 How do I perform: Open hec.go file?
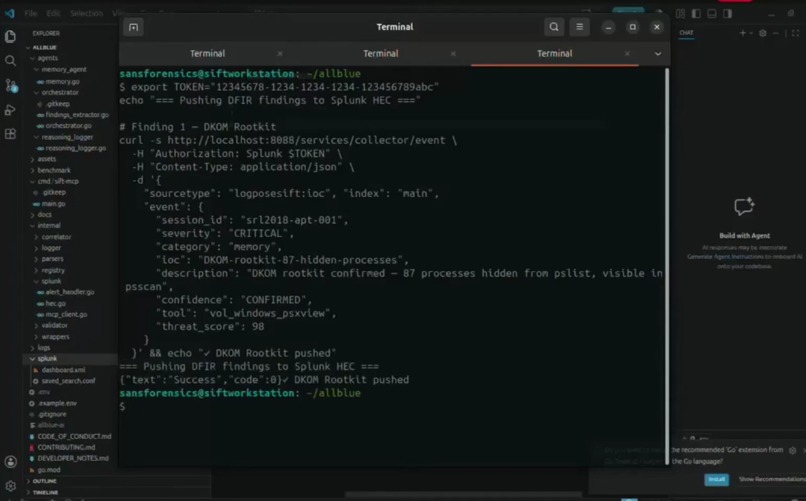tap(55, 303)
